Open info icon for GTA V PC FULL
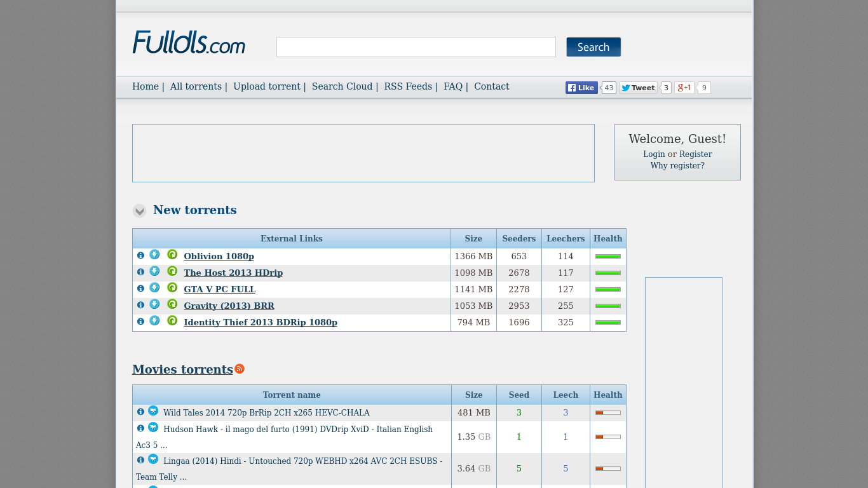The width and height of the screenshot is (868, 488). [x=140, y=288]
